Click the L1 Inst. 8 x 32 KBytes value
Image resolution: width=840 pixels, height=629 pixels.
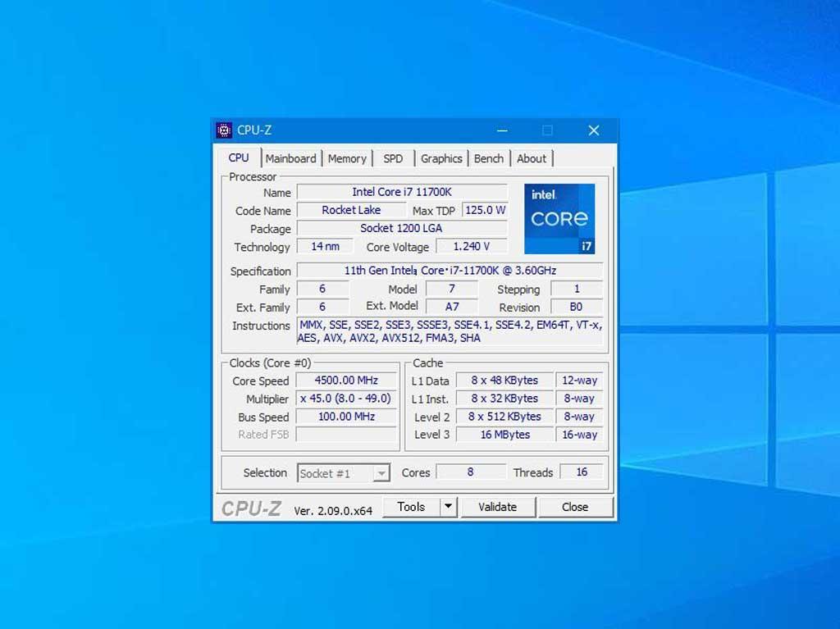point(504,399)
